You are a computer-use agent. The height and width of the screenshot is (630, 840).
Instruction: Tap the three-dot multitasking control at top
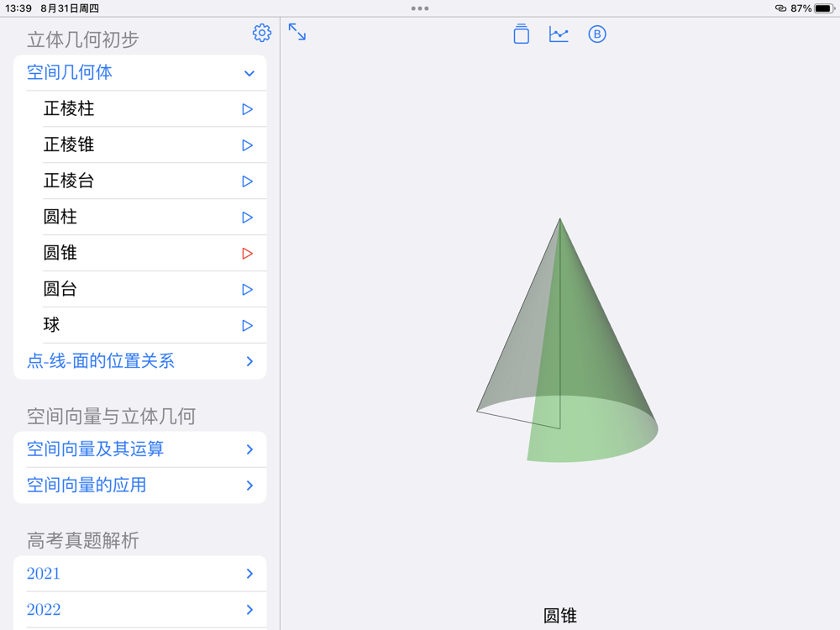(x=419, y=8)
